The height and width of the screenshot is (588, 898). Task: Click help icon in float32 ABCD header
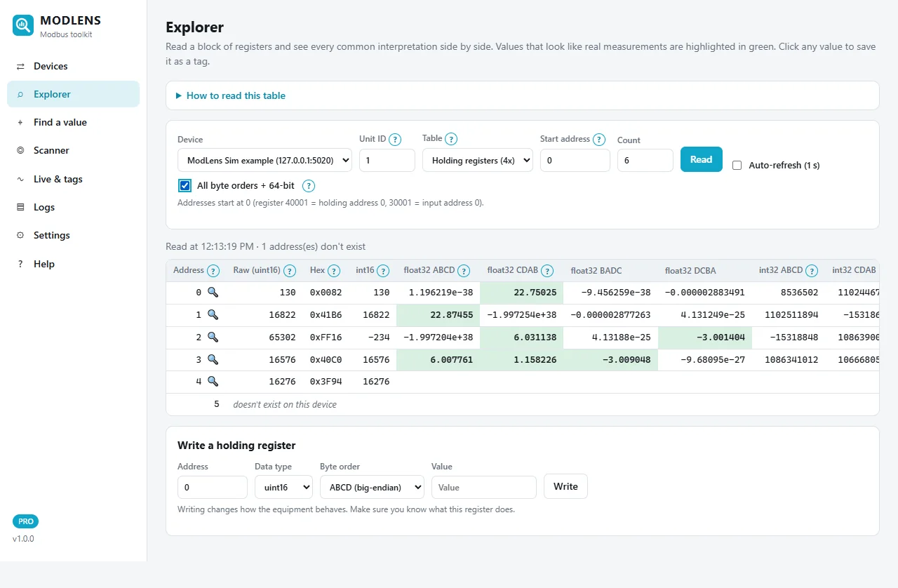point(464,271)
